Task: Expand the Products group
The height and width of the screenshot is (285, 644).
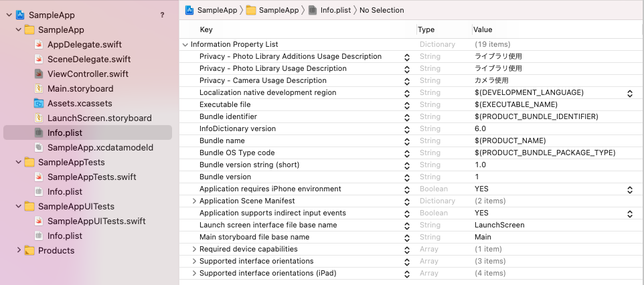Action: tap(18, 251)
